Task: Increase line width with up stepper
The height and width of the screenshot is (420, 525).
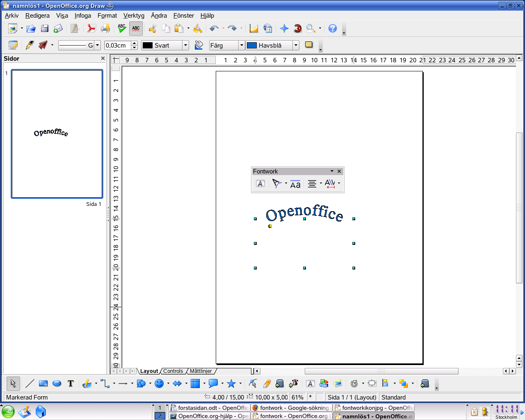Action: [x=134, y=43]
